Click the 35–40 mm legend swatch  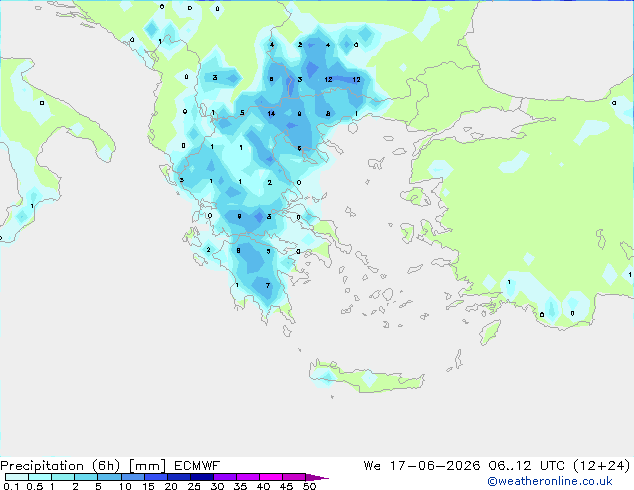[247, 477]
